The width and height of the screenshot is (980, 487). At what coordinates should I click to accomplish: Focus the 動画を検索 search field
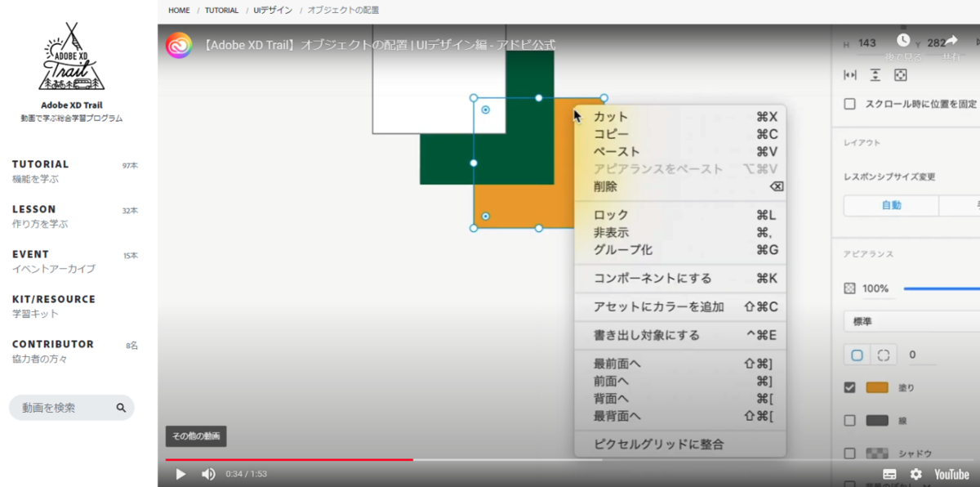point(72,408)
